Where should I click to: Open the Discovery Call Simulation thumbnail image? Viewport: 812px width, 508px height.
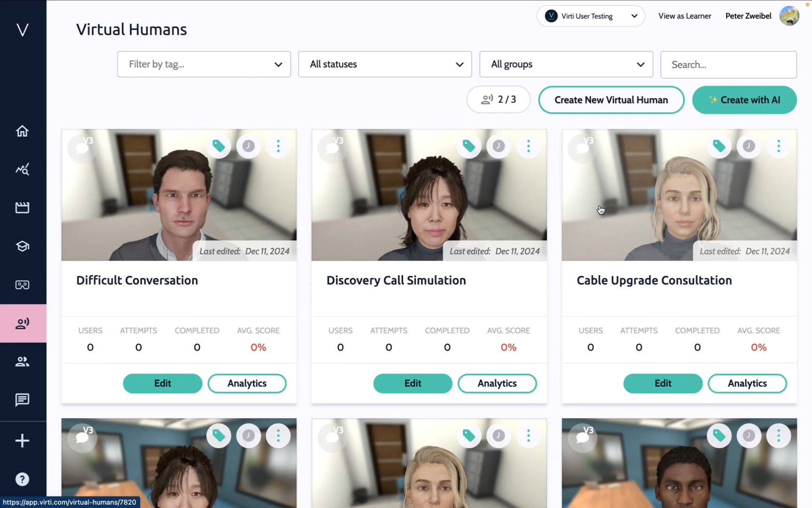(x=429, y=195)
